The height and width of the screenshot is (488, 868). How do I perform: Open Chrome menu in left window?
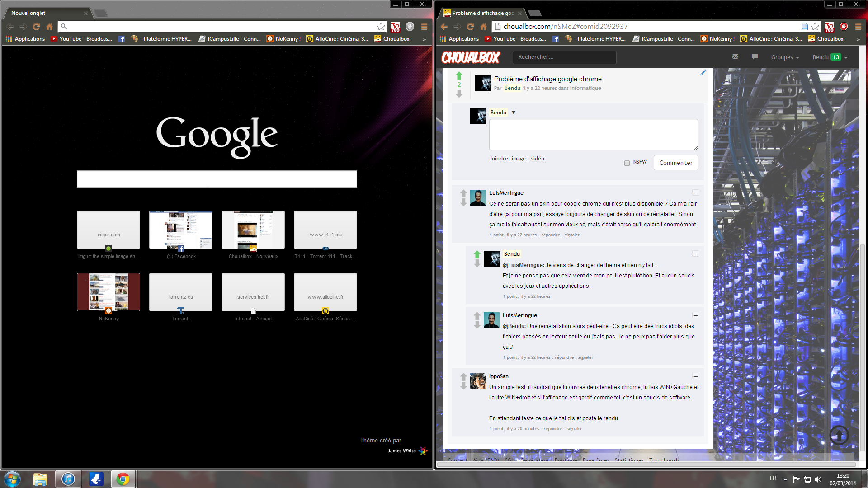tap(424, 27)
